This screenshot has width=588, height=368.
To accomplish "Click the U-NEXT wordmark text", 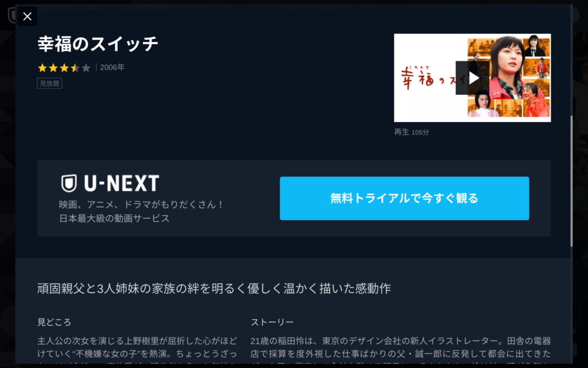I will (x=122, y=183).
